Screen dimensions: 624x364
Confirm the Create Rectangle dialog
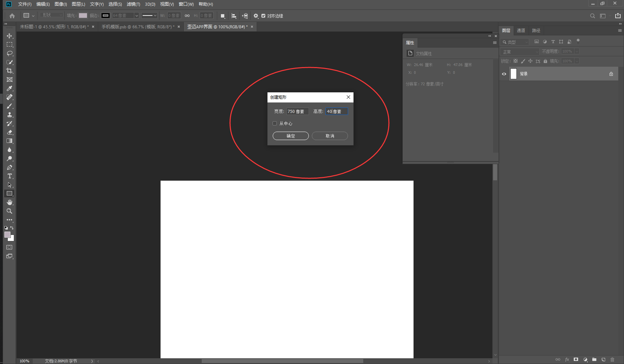[x=291, y=136]
